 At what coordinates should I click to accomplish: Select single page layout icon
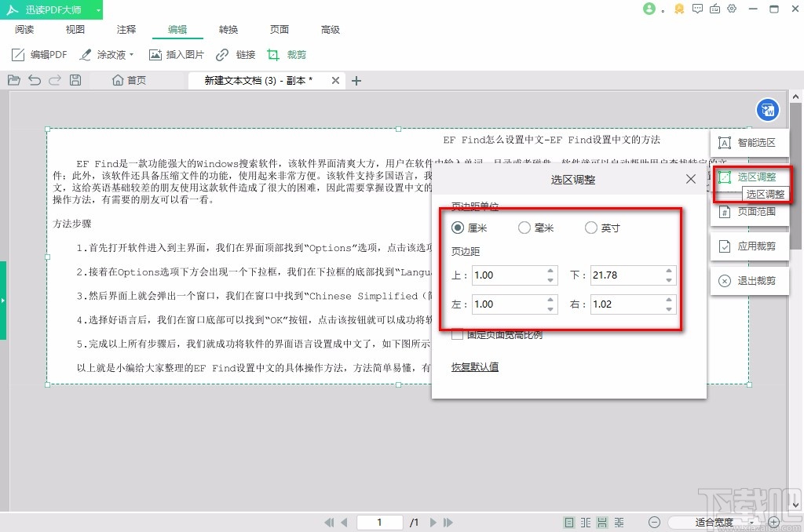pyautogui.click(x=569, y=523)
